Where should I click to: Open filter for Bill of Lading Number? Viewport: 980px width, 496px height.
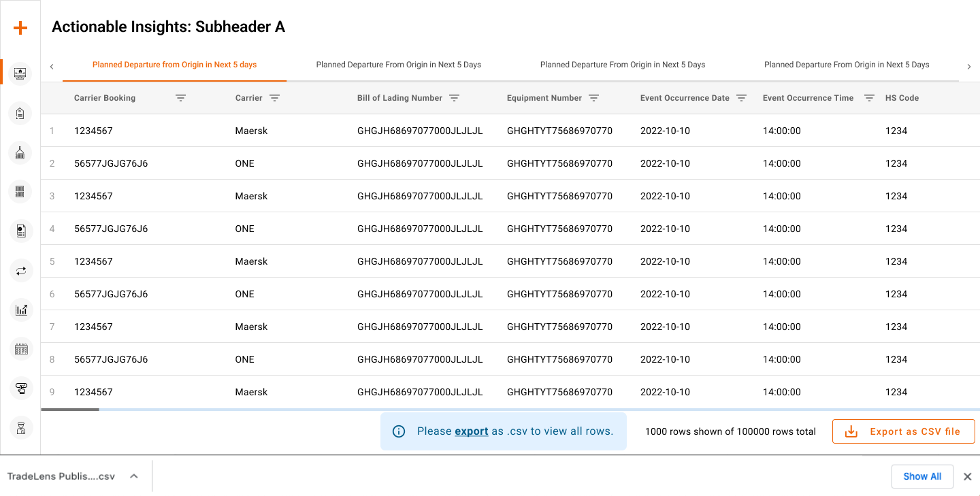click(x=454, y=98)
